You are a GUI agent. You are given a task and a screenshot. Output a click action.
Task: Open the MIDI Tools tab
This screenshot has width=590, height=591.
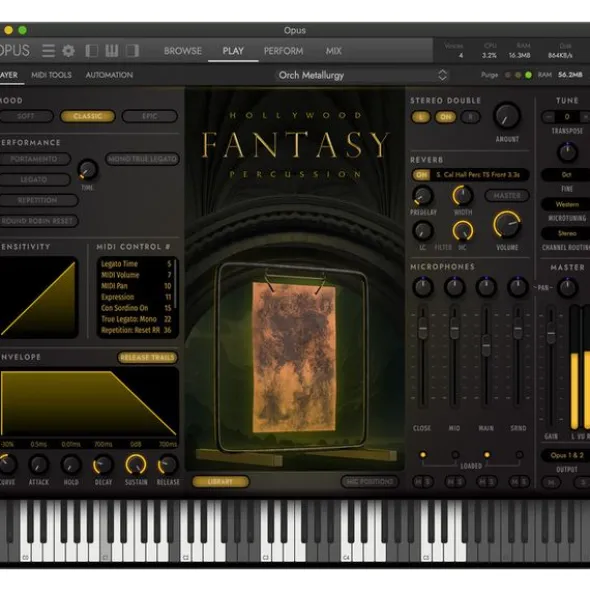pyautogui.click(x=51, y=75)
